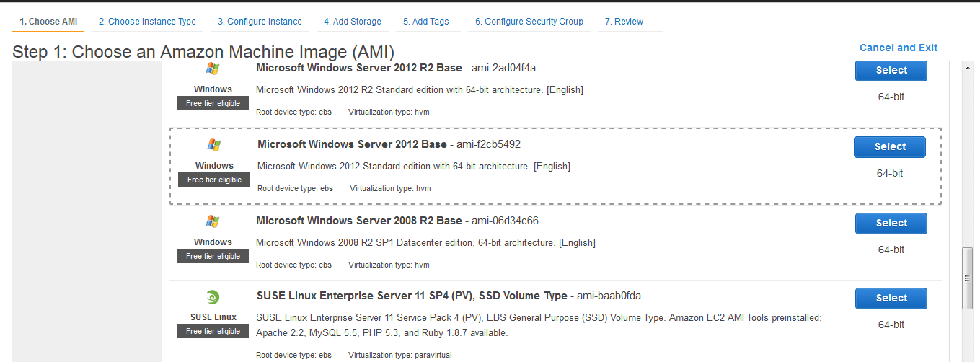Click the Free tier eligible badge for Server 2012 Base
Viewport: 980px width, 362px height.
[214, 180]
